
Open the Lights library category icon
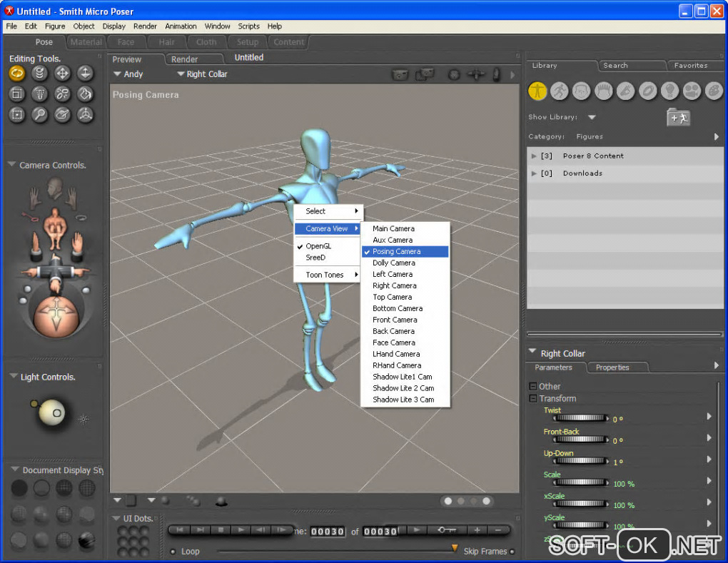pyautogui.click(x=669, y=91)
